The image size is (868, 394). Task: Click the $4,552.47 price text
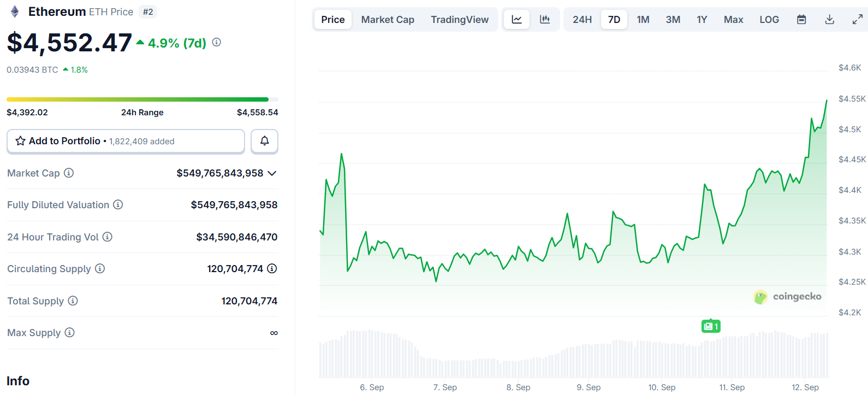69,43
